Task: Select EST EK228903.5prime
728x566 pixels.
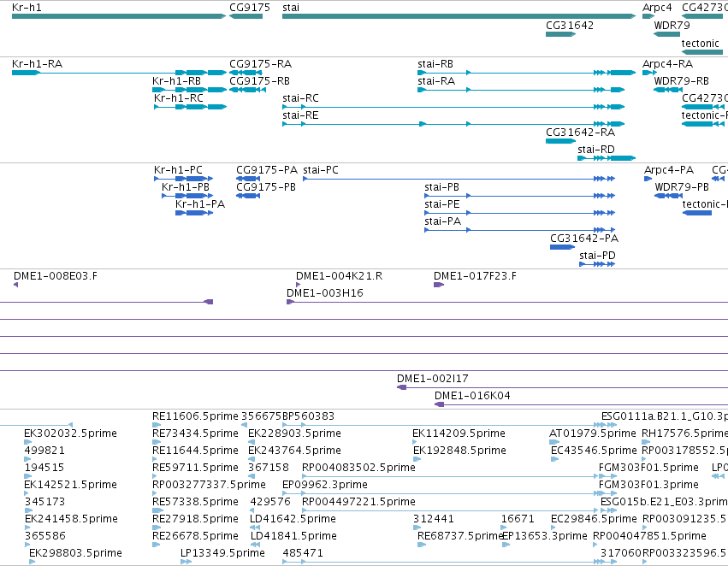Action: click(x=252, y=442)
